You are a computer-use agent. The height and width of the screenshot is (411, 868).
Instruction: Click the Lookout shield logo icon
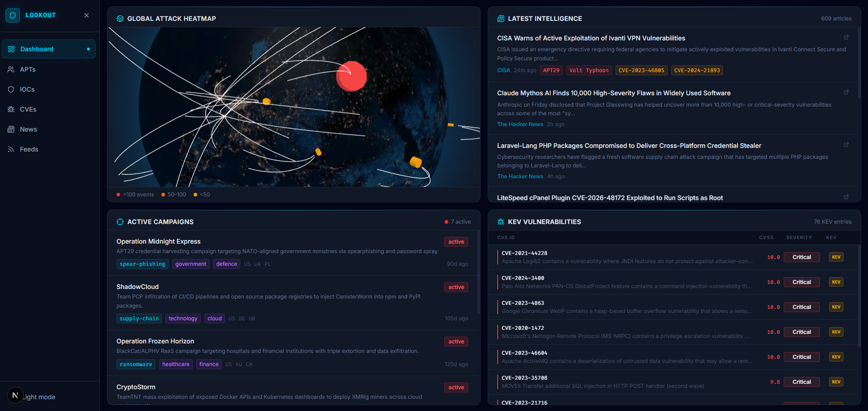tap(13, 15)
